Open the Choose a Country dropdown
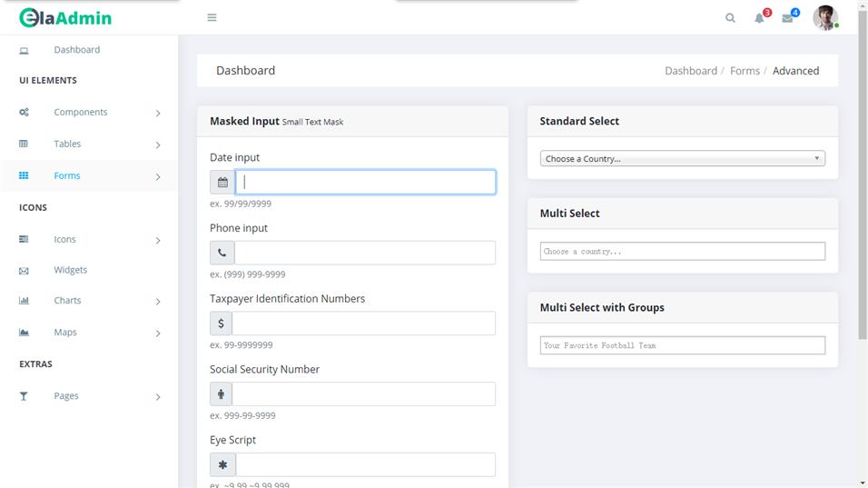 pos(682,158)
